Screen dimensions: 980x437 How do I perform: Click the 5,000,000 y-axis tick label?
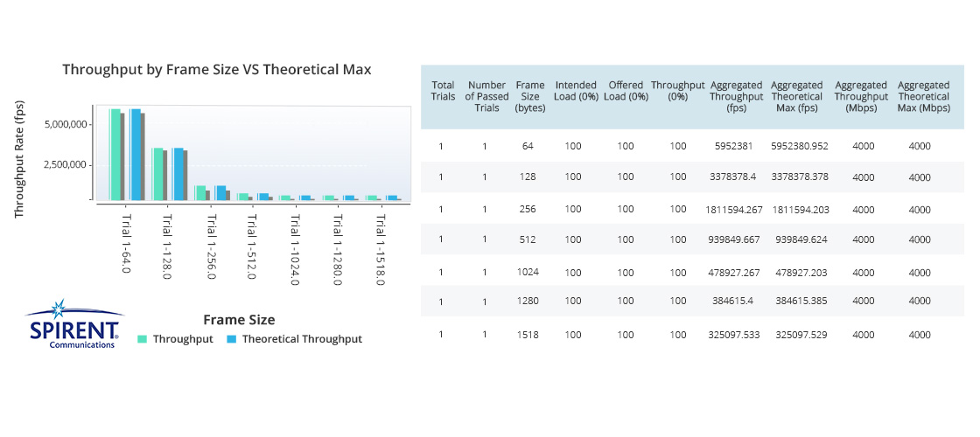pos(65,124)
